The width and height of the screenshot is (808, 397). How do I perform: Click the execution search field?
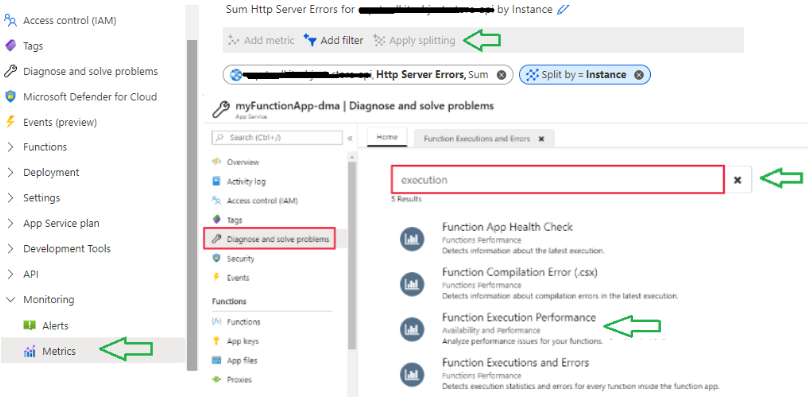(x=558, y=180)
